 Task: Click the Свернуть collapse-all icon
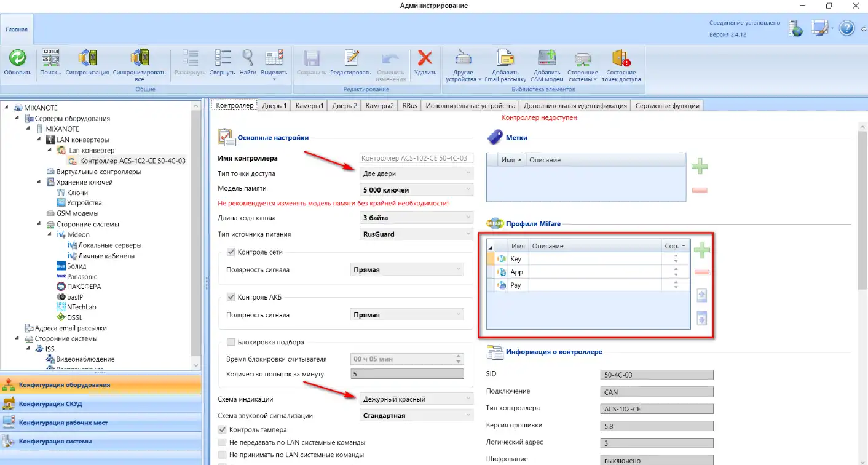pos(222,58)
